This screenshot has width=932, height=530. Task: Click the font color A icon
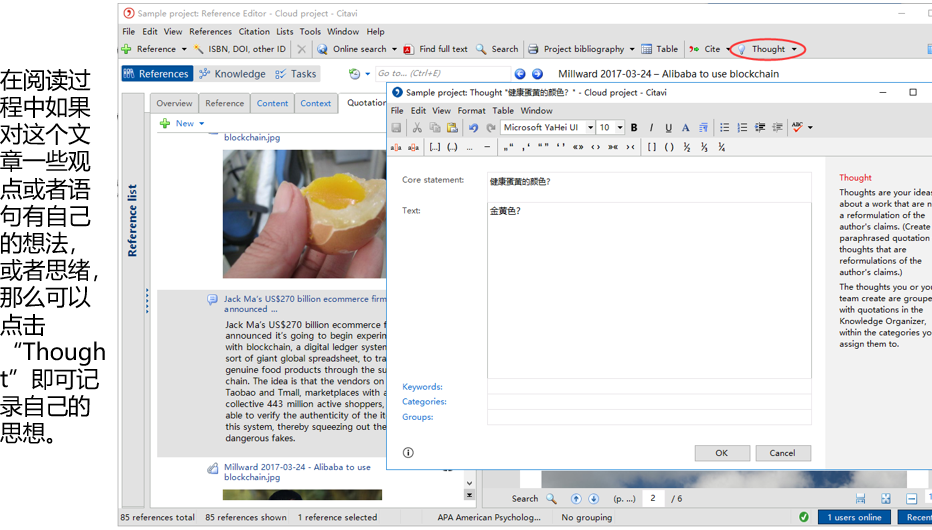coord(685,127)
